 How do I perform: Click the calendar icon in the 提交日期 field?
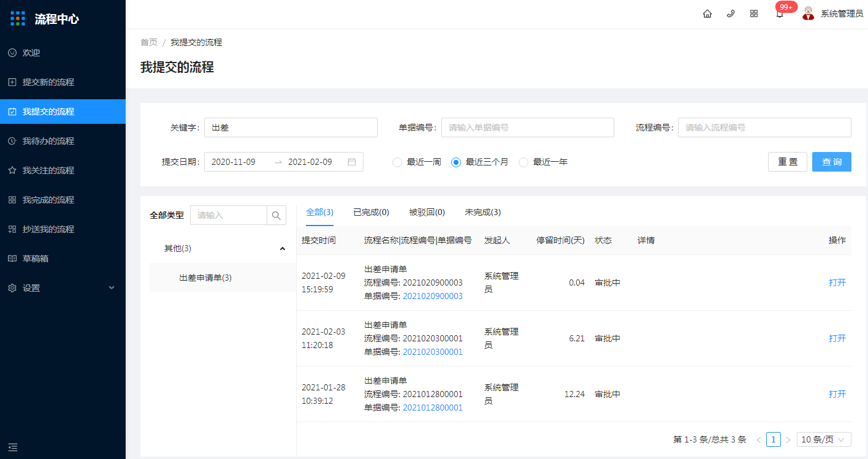click(352, 162)
